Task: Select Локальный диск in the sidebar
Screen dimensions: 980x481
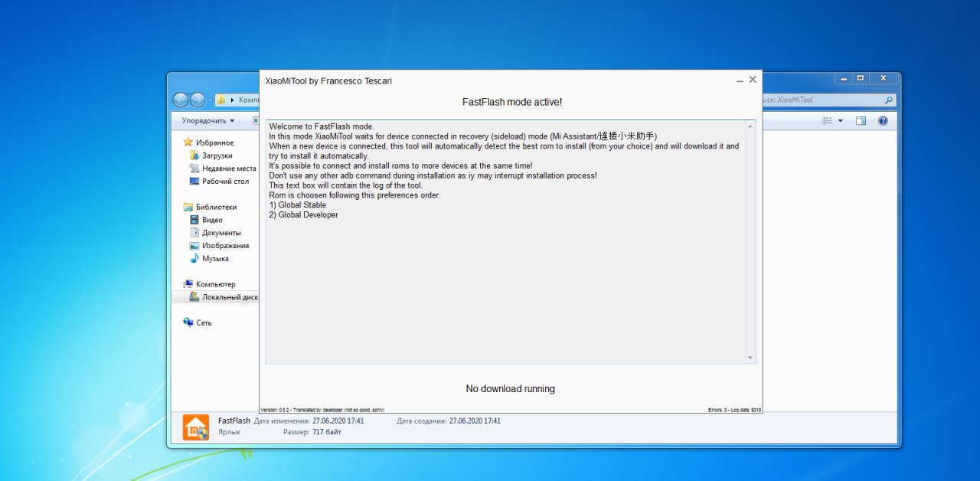Action: [230, 297]
